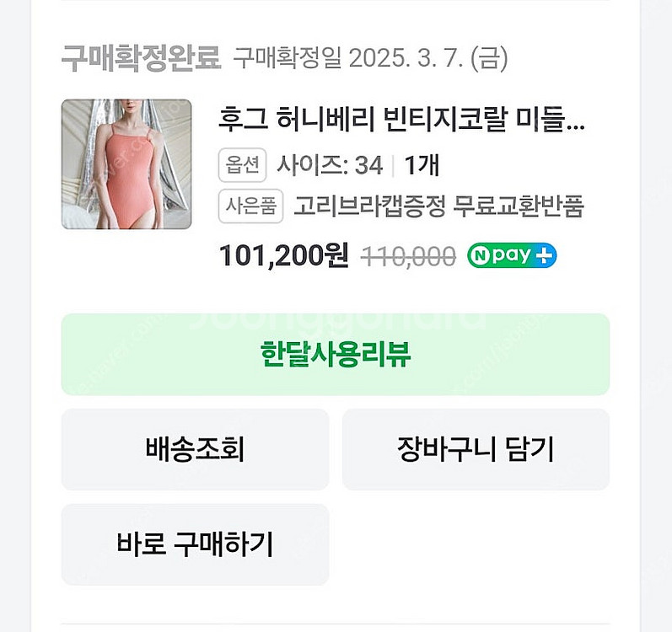Click the 옵션 label badge
The width and height of the screenshot is (672, 632).
click(242, 165)
